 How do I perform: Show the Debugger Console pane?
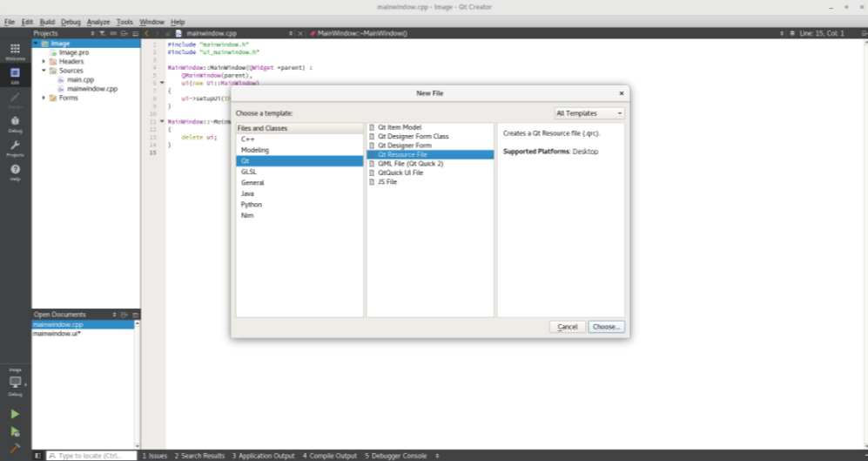tap(396, 456)
